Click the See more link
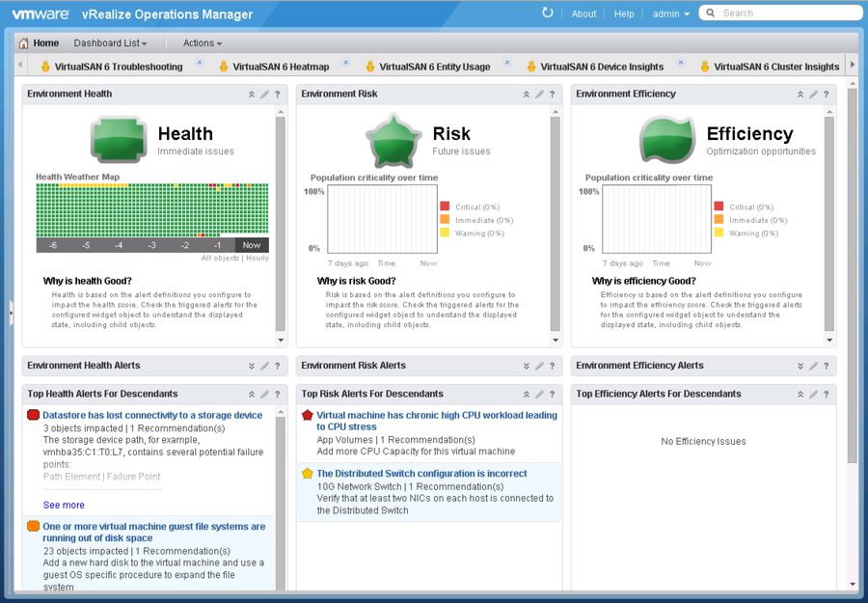868x603 pixels. 64,505
